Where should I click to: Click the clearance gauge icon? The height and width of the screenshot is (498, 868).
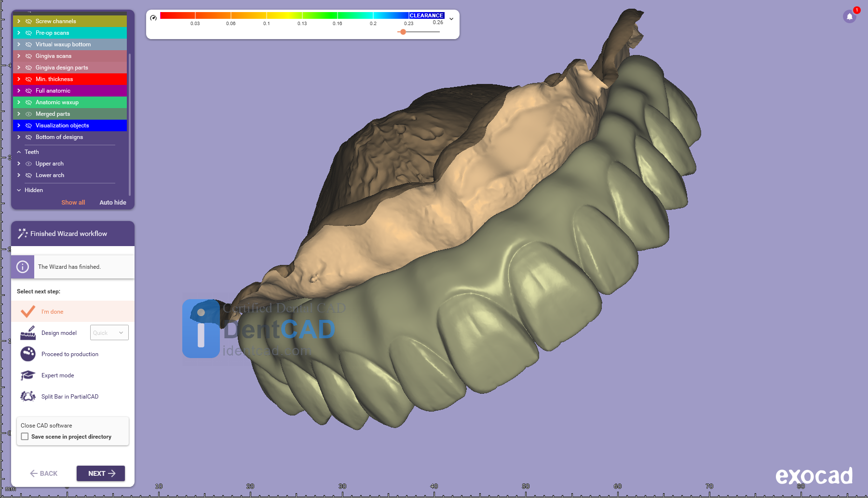pyautogui.click(x=153, y=18)
